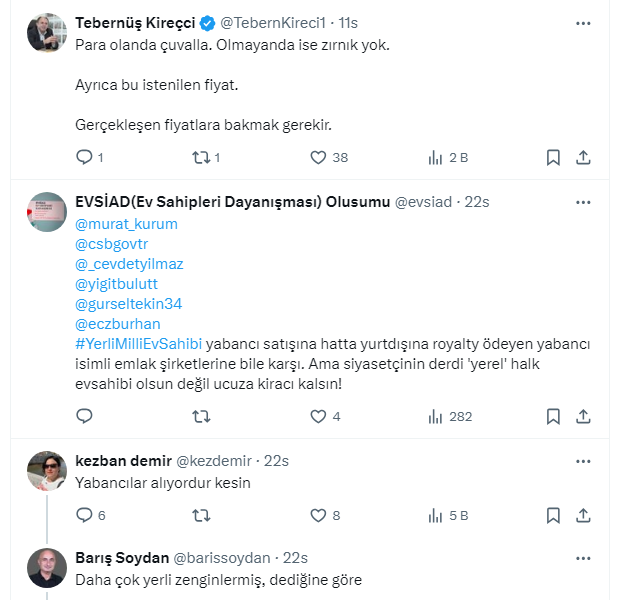Open more options on Tebernüş Kireçci's tweet
The height and width of the screenshot is (600, 631).
[x=584, y=22]
